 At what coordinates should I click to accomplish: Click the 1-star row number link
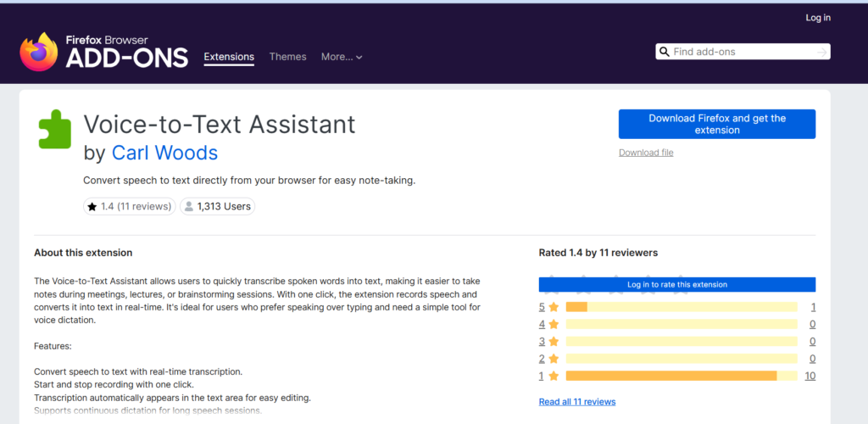(542, 377)
